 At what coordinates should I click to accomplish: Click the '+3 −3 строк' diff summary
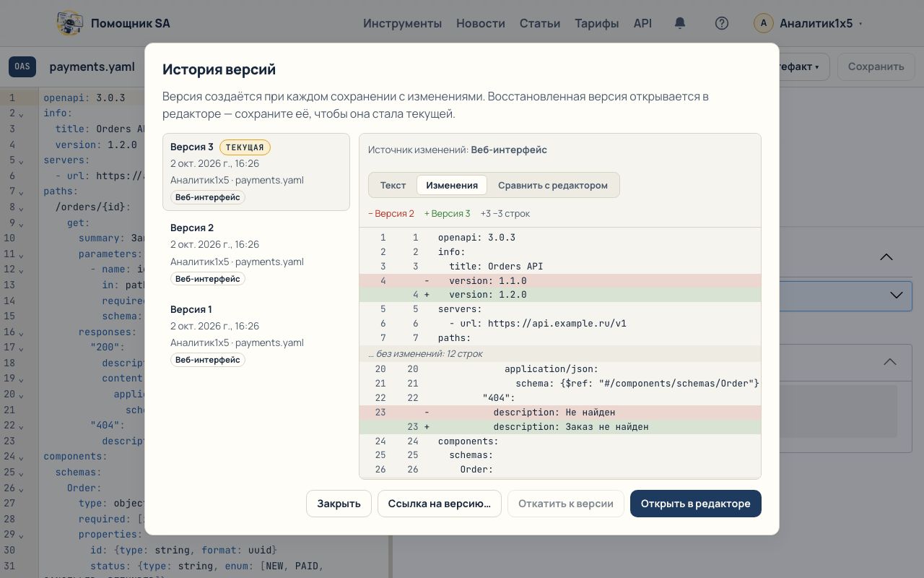point(505,213)
